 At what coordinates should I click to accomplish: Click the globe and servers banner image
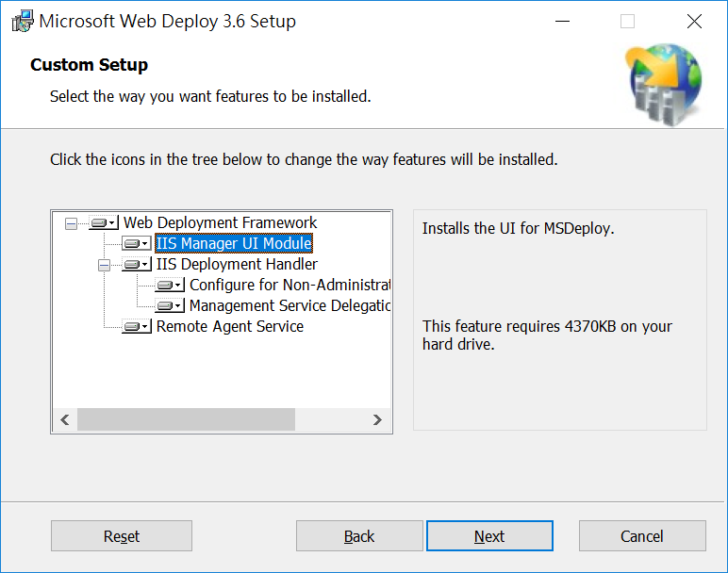click(664, 85)
